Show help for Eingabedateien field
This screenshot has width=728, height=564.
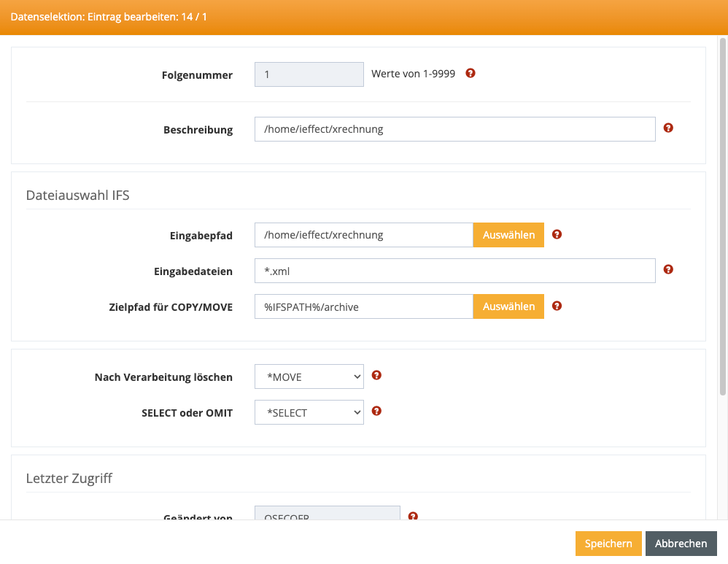tap(668, 269)
